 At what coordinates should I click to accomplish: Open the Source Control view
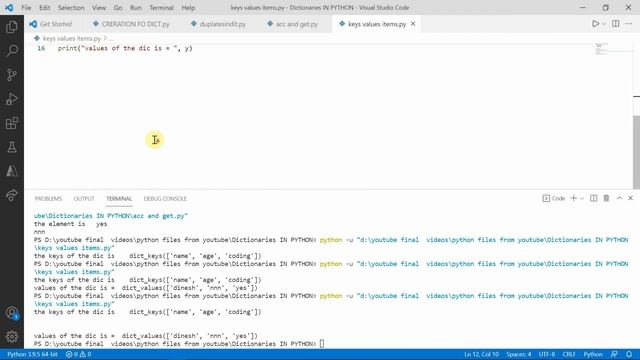(12, 75)
